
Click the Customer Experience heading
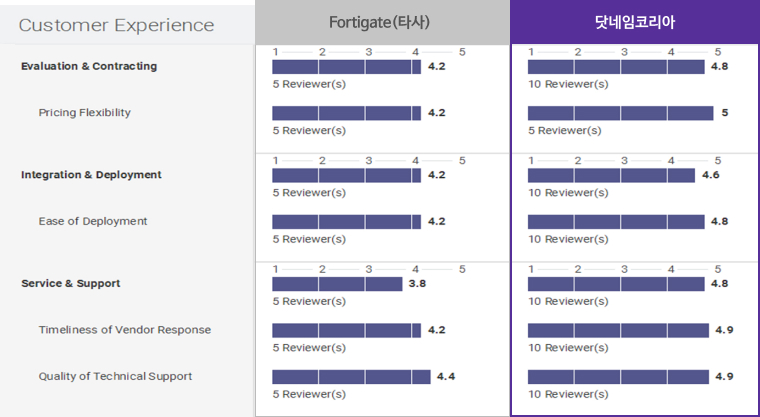click(x=117, y=25)
